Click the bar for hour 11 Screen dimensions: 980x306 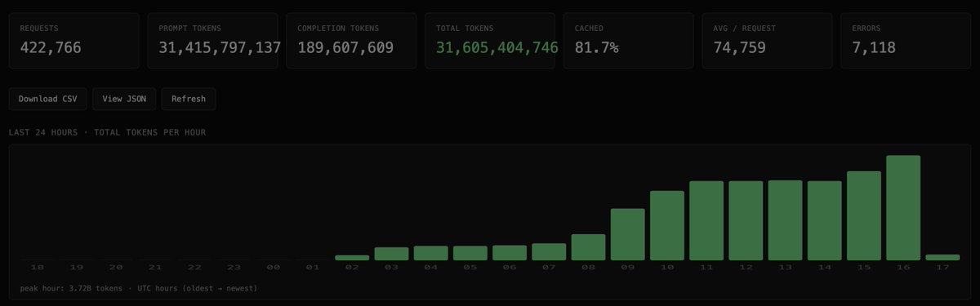(x=706, y=220)
